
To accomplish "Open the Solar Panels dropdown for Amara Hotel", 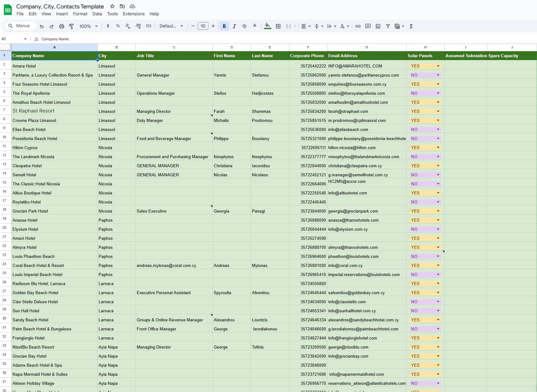I will click(438, 66).
